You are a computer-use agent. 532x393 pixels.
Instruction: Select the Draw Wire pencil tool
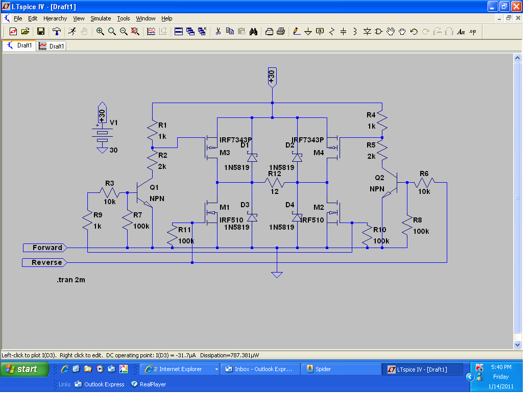pos(297,32)
